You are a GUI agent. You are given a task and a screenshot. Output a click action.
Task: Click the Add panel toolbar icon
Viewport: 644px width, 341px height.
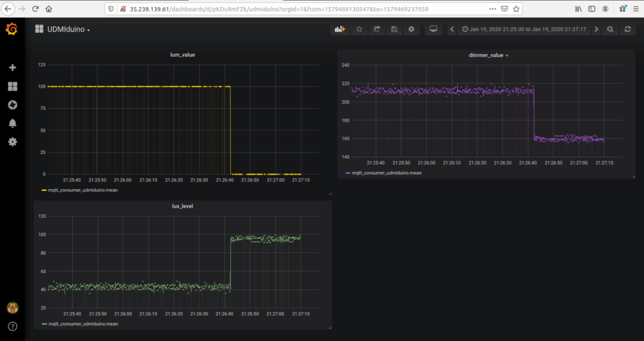click(x=340, y=29)
